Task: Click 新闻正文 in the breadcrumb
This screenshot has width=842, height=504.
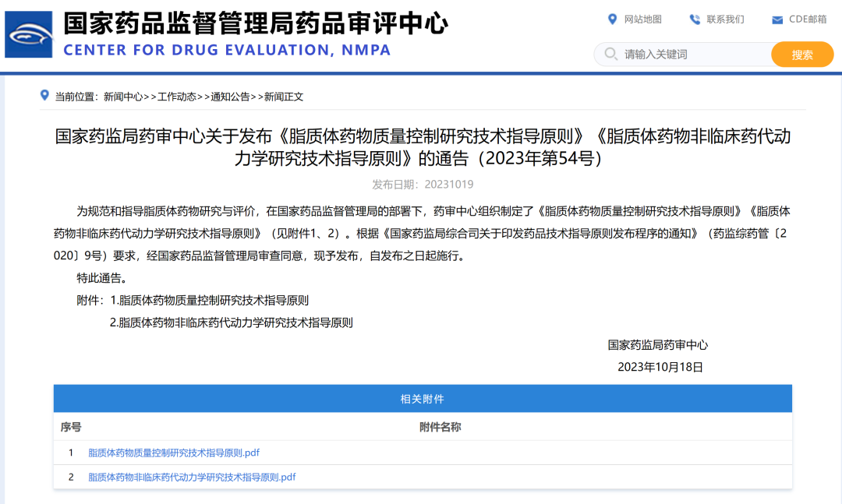Action: pyautogui.click(x=284, y=97)
